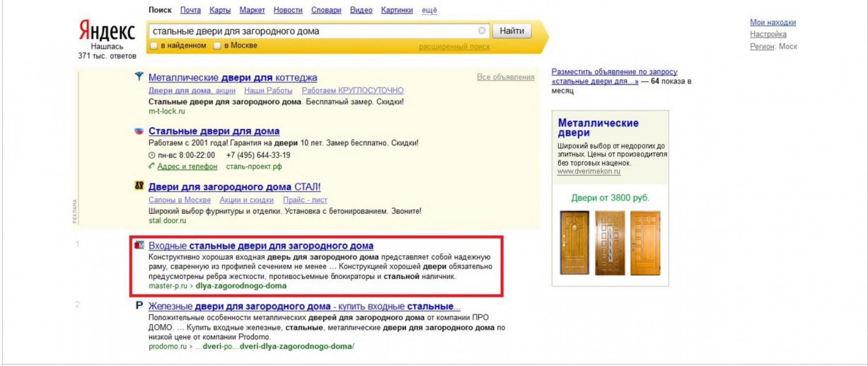Open the Новости service tab
The width and height of the screenshot is (868, 366).
[x=288, y=10]
